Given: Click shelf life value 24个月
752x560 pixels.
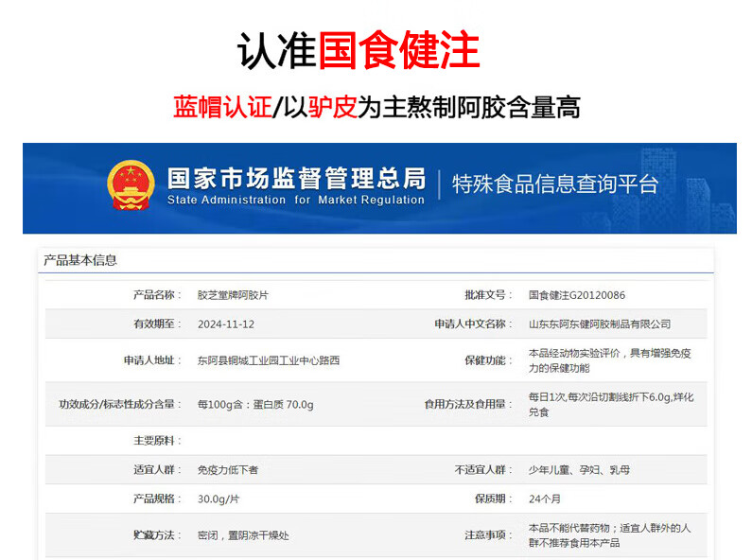Looking at the screenshot, I should coord(544,499).
